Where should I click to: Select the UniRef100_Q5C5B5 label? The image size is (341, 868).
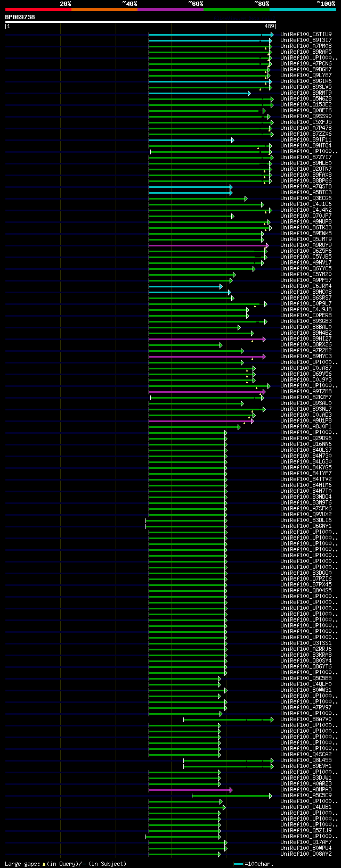[306, 679]
